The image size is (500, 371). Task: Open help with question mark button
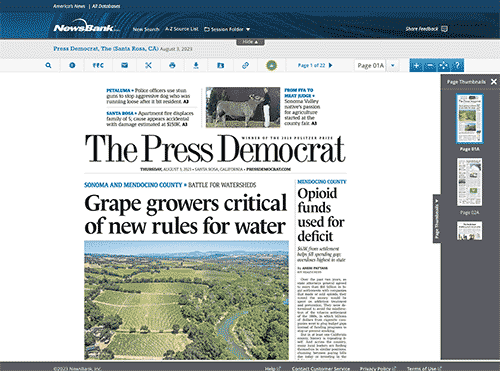click(457, 66)
